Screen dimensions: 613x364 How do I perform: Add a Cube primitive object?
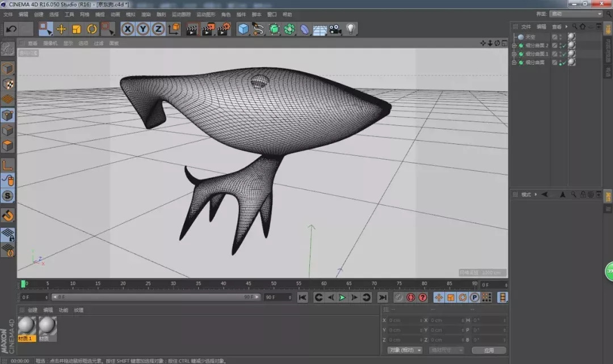[243, 29]
